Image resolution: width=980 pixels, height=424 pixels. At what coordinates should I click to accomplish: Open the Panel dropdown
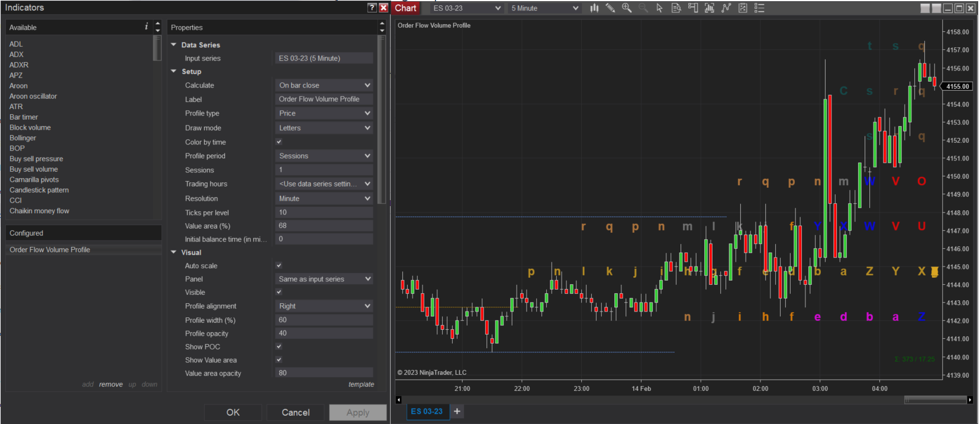click(x=324, y=279)
